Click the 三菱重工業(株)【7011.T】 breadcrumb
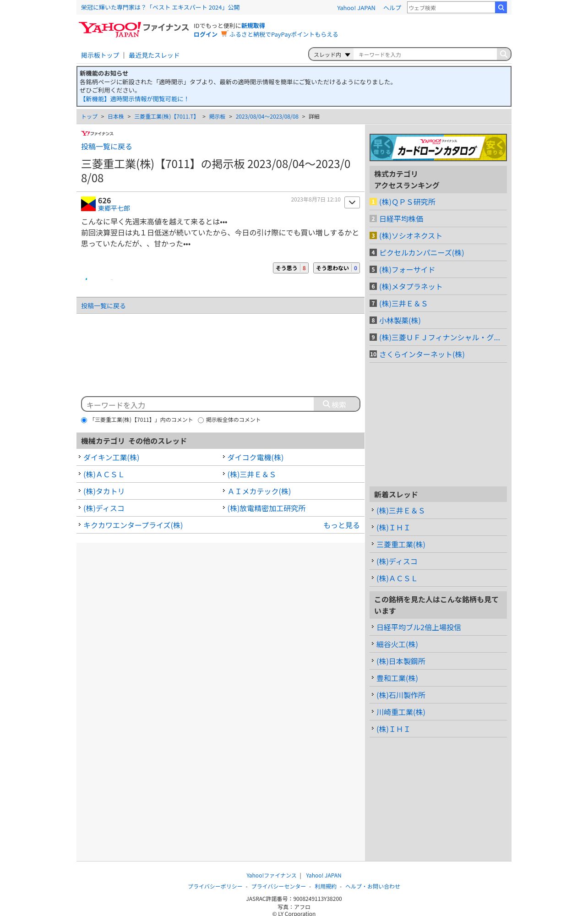The width and height of the screenshot is (588, 916). 166,117
